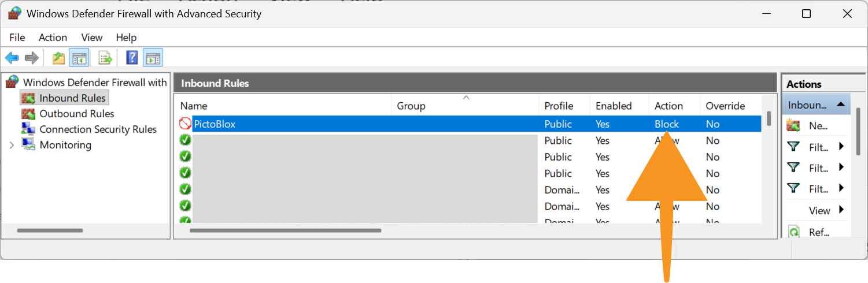This screenshot has height=283, width=868.
Task: Click the Outbound Rules tree icon
Action: click(28, 114)
